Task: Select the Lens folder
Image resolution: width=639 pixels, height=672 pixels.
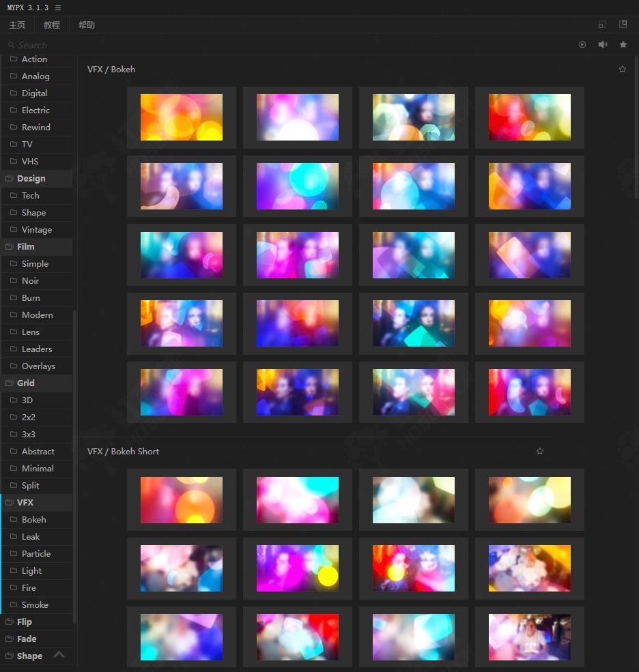Action: [x=37, y=332]
